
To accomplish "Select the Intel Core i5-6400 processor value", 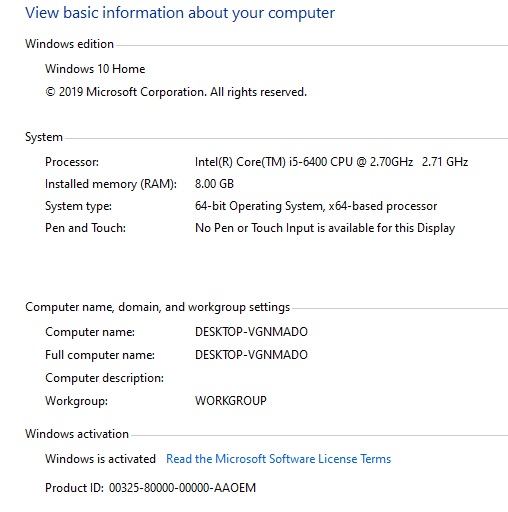I will pyautogui.click(x=331, y=162).
